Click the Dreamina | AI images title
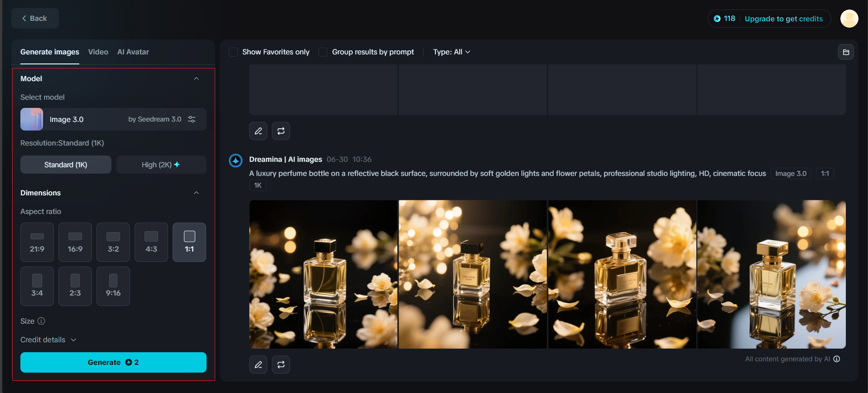 pos(285,160)
